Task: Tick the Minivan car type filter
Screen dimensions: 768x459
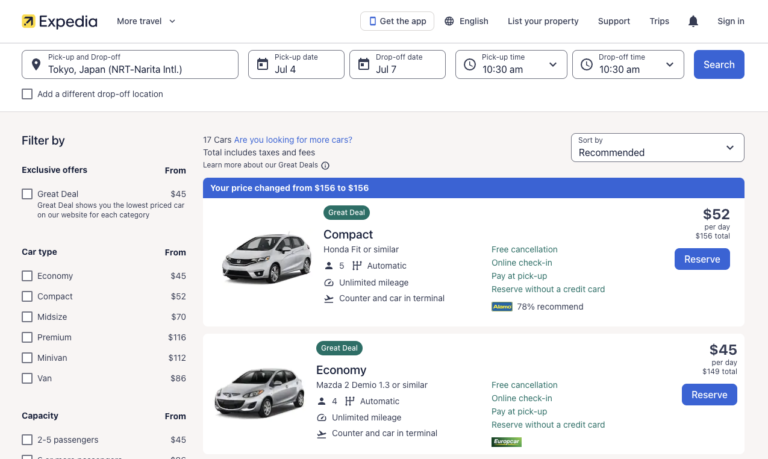Action: point(27,358)
